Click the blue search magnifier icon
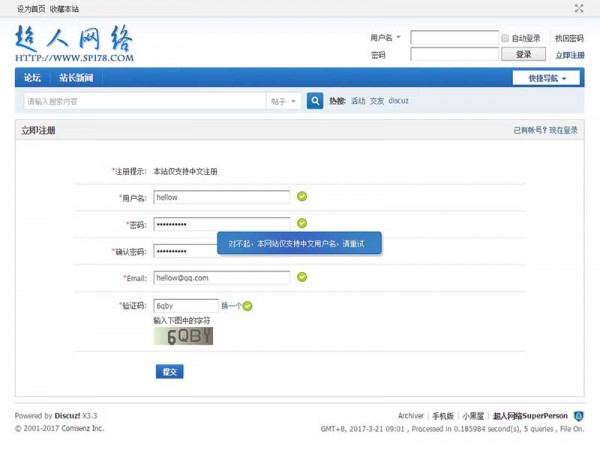 tap(315, 101)
